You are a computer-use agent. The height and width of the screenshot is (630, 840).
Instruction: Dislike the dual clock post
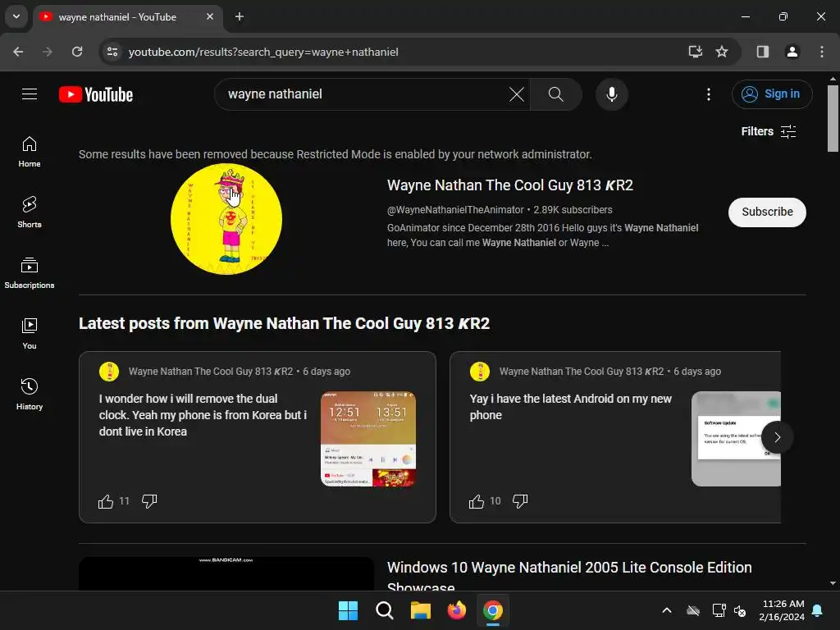coord(149,501)
